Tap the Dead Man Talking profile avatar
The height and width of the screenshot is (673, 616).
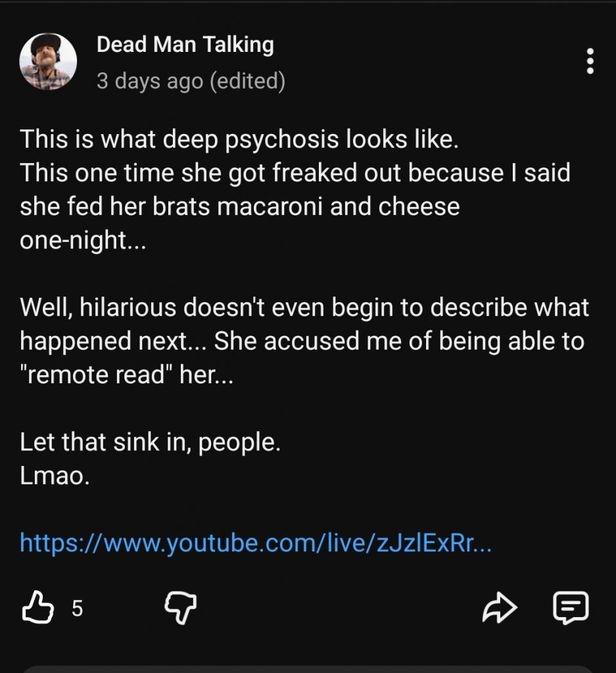(48, 62)
